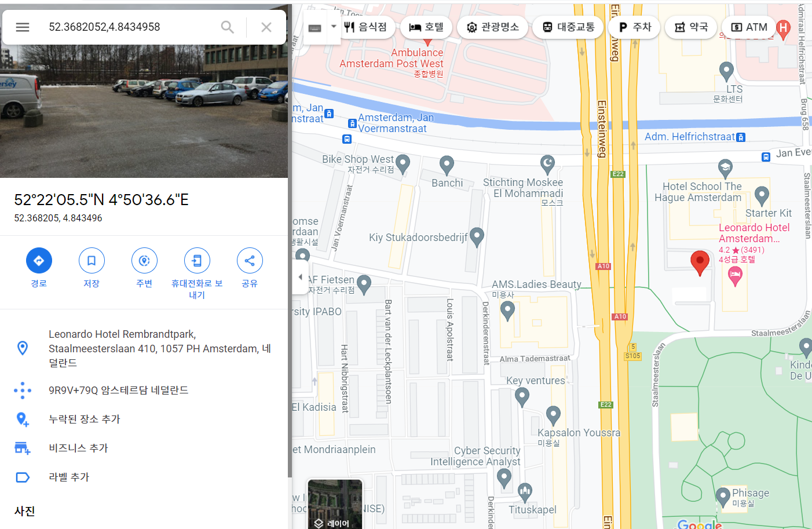The height and width of the screenshot is (529, 812).
Task: Search nearby with 주변
Action: [x=144, y=268]
